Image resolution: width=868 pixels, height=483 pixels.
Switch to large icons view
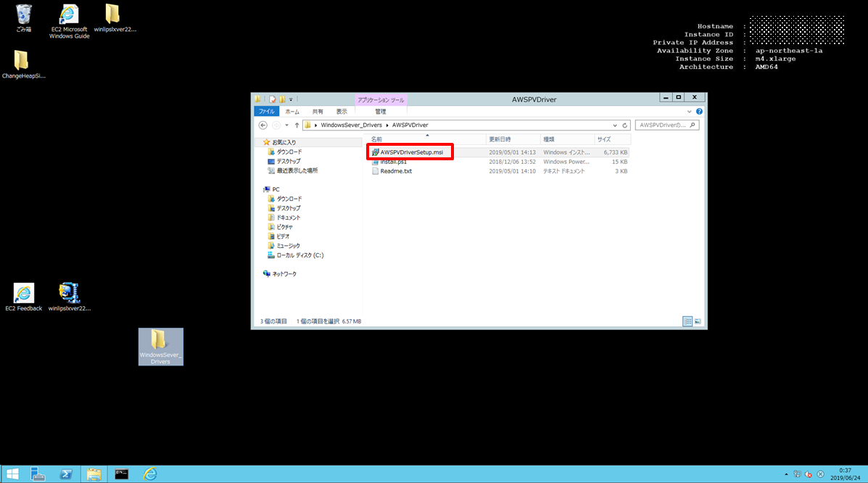point(698,321)
